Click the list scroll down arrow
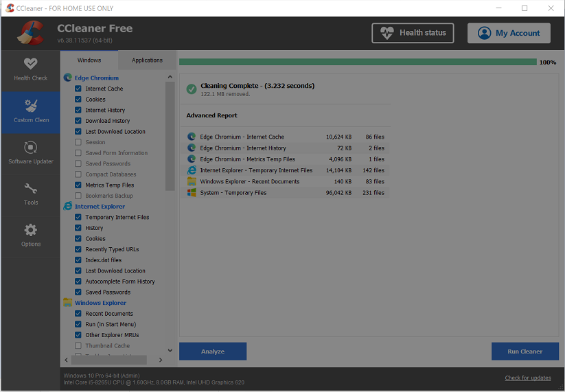This screenshot has width=565, height=392. (170, 350)
